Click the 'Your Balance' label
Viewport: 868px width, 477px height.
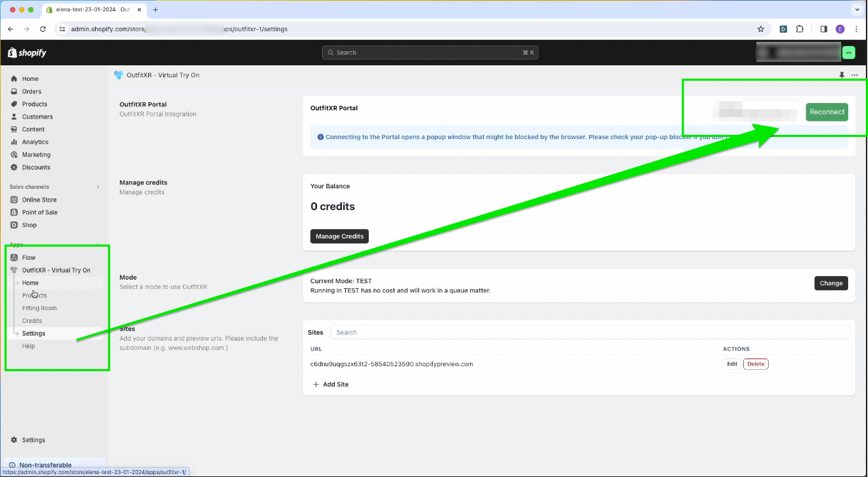coord(330,186)
